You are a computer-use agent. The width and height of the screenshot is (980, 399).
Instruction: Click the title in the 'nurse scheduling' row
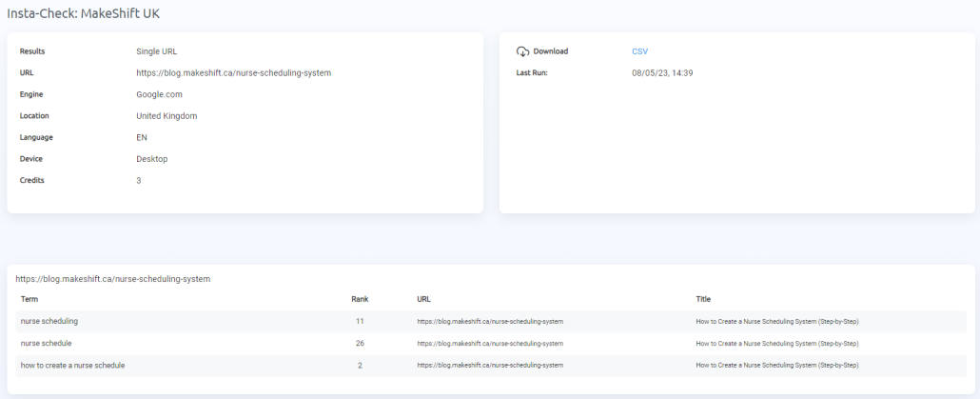[x=777, y=322]
